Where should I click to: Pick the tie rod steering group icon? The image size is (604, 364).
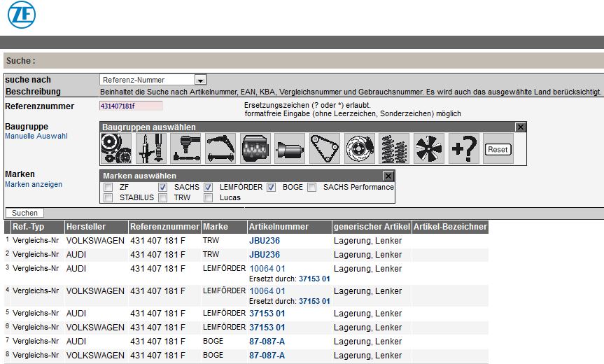coord(186,149)
